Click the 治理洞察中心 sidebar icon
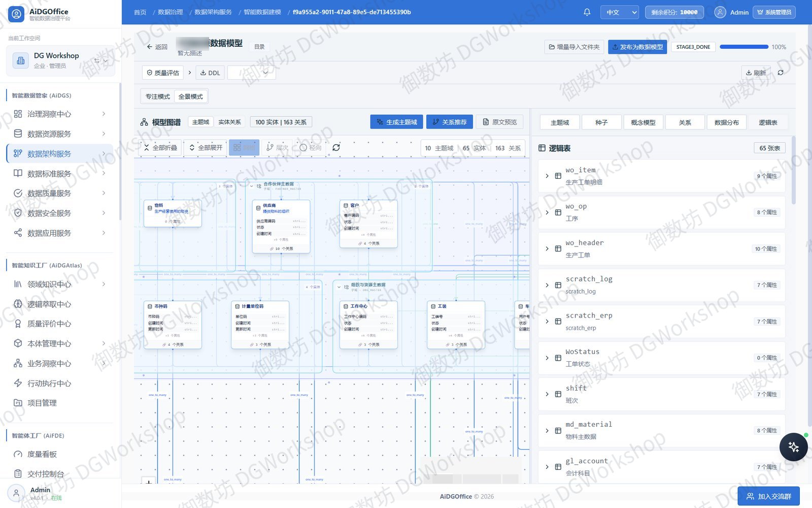The image size is (812, 508). (x=18, y=114)
